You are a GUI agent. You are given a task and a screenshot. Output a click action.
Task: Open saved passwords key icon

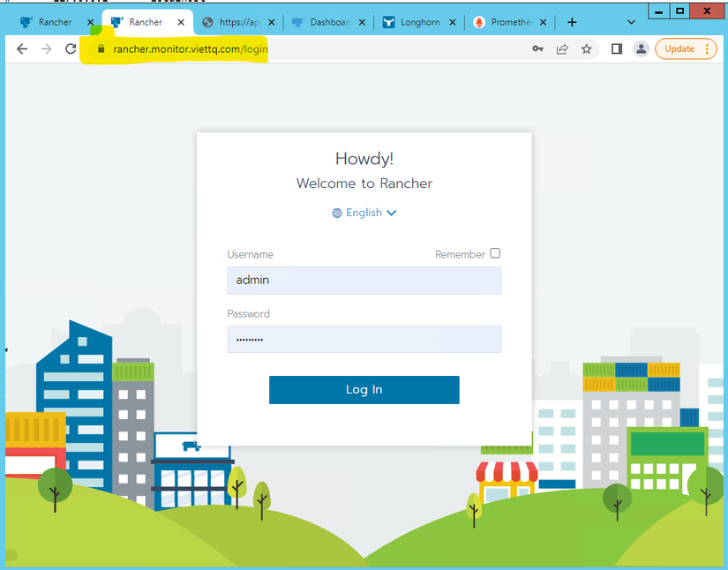pyautogui.click(x=537, y=49)
